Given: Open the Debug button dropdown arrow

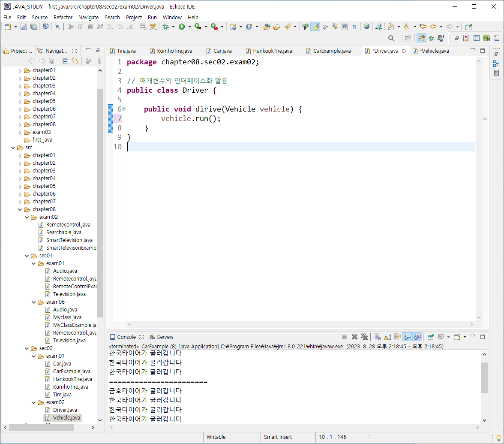Looking at the screenshot, I should pos(173,27).
